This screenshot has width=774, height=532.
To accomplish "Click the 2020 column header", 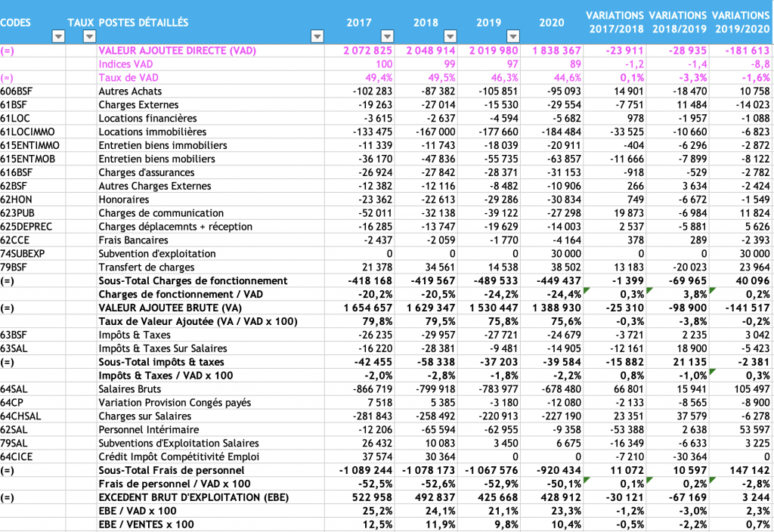I will (x=551, y=23).
